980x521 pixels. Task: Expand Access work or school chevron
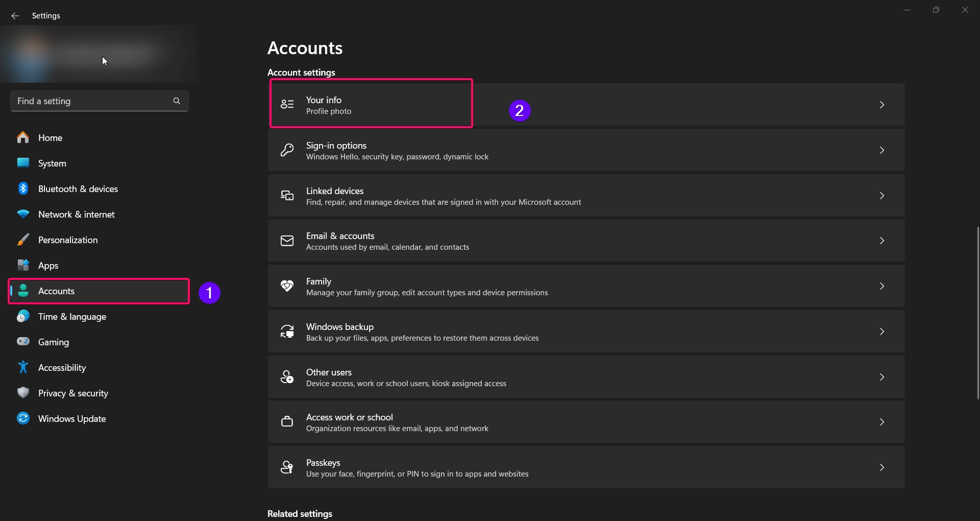point(882,422)
